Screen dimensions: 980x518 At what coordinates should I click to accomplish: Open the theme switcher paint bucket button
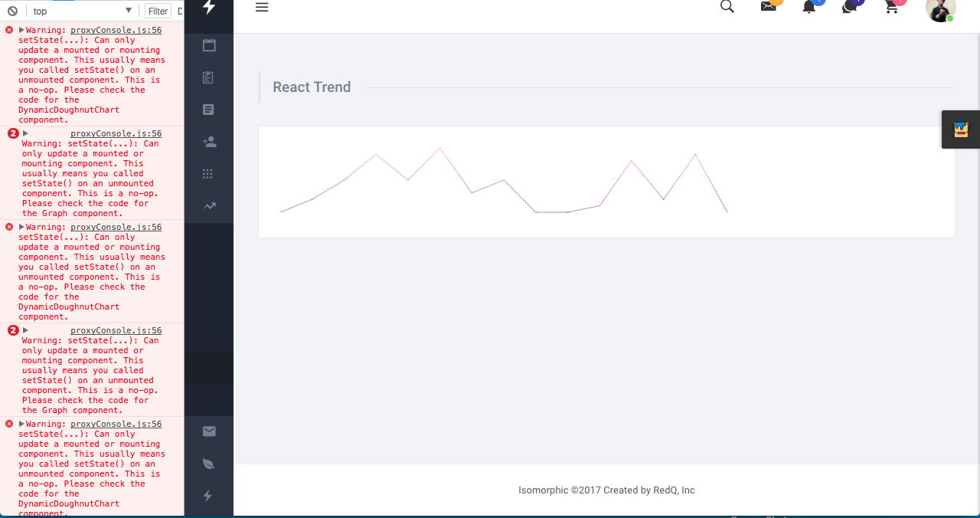[x=961, y=129]
